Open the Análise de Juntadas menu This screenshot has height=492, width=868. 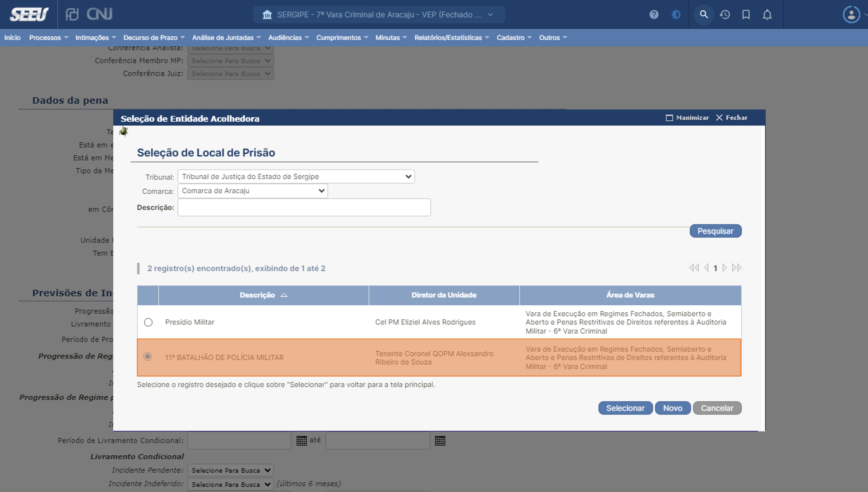click(x=226, y=38)
